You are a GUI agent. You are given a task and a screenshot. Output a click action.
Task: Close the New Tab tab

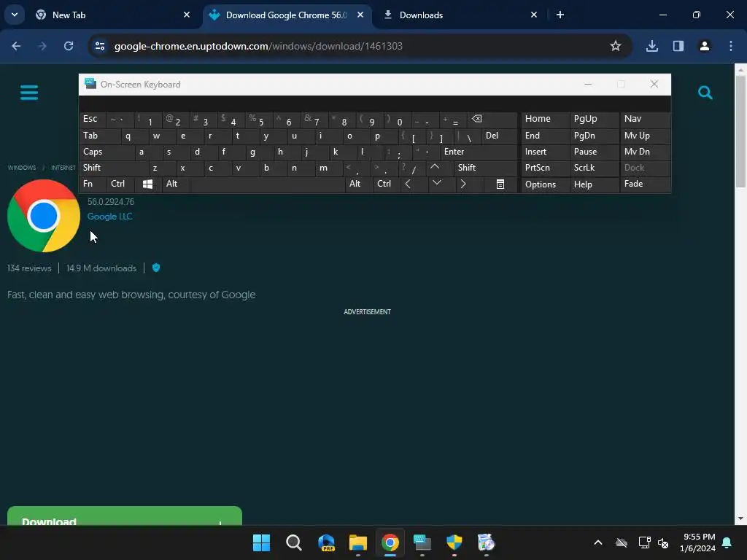pos(187,15)
